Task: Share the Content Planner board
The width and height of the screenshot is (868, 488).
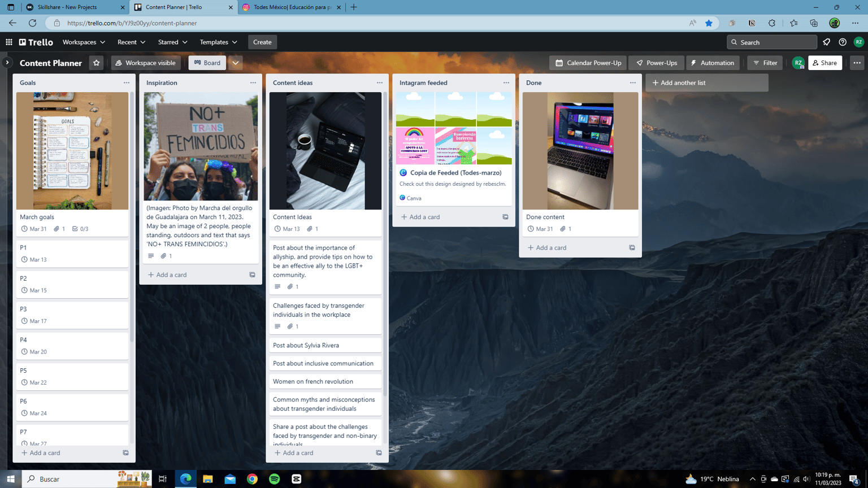Action: point(825,63)
